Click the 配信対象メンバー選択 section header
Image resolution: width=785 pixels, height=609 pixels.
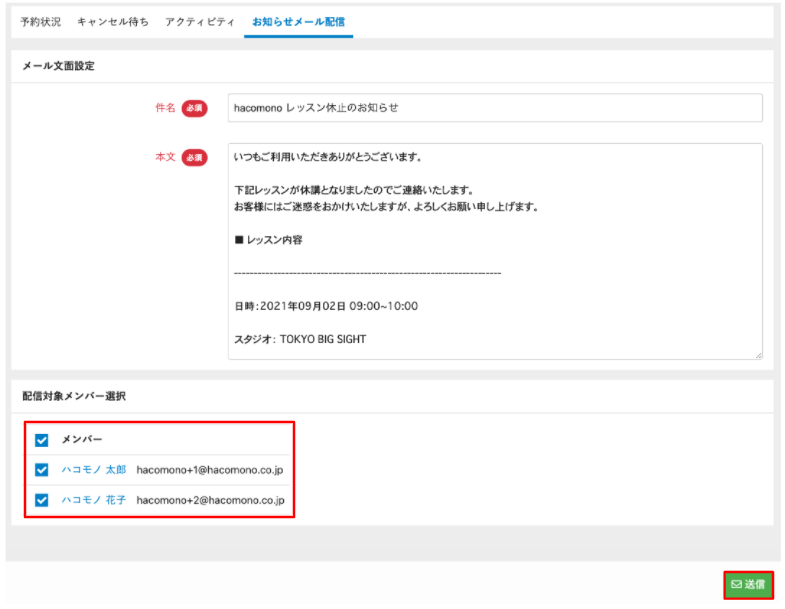(x=74, y=396)
